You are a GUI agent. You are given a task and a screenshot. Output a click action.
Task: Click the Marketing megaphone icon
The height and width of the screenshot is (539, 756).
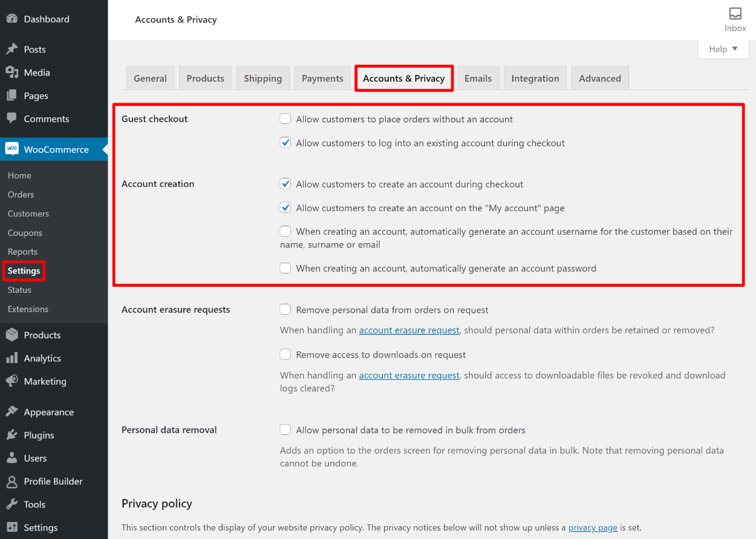point(11,381)
